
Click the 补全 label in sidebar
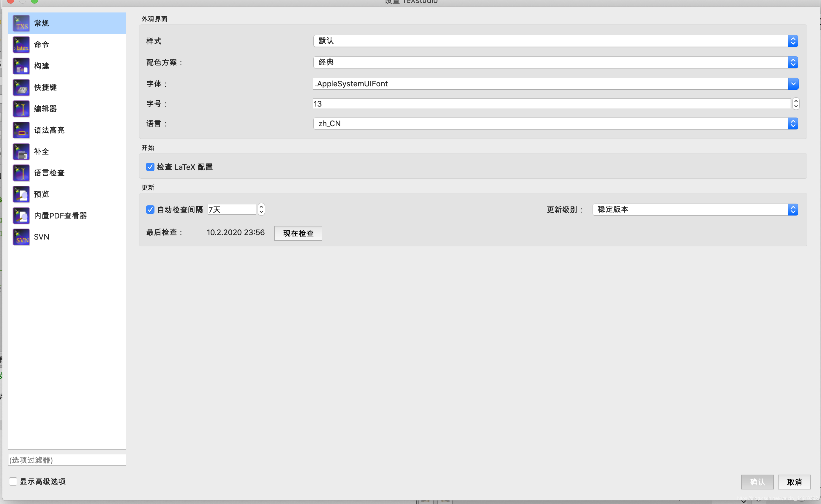(x=41, y=151)
